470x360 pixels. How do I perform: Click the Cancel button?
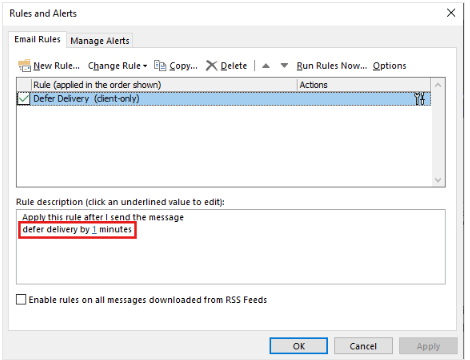click(x=363, y=346)
